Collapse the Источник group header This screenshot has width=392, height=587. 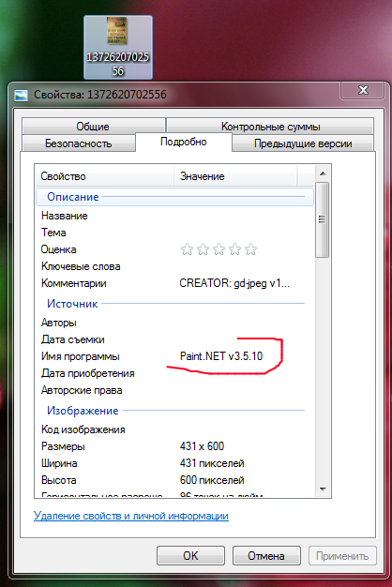(x=174, y=304)
